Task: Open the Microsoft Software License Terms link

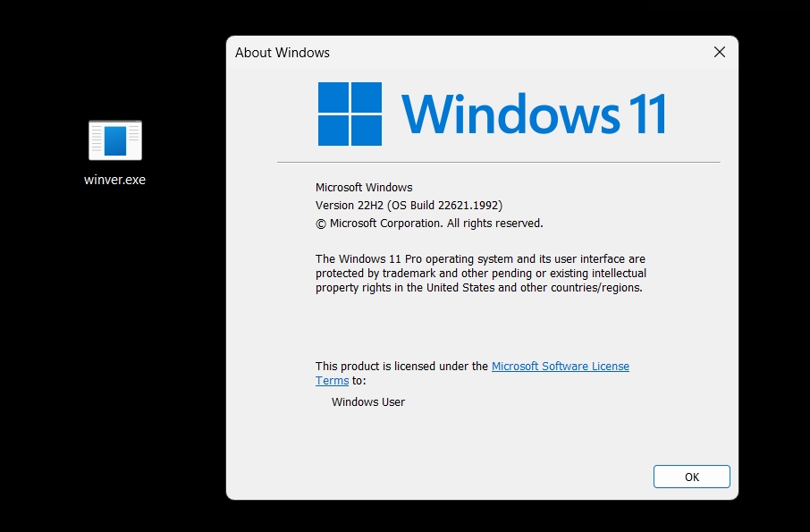Action: point(561,366)
